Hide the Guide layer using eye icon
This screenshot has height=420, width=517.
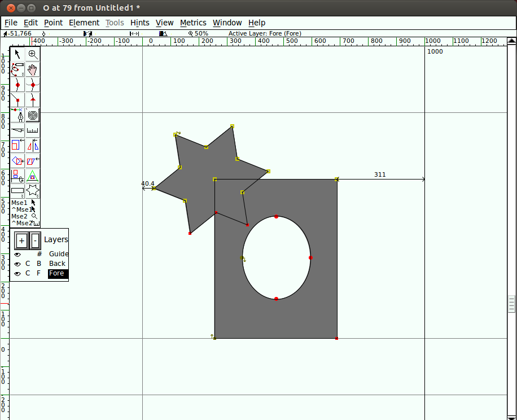coord(17,254)
